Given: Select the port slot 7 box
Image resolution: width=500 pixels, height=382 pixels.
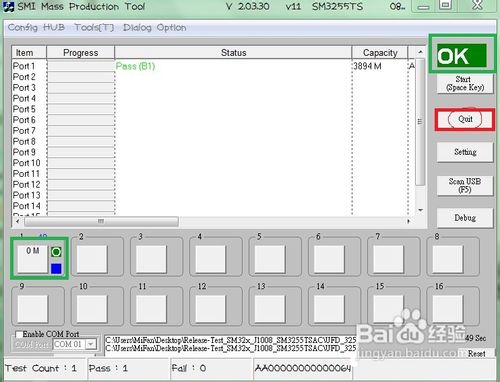Looking at the screenshot, I should pos(389,259).
